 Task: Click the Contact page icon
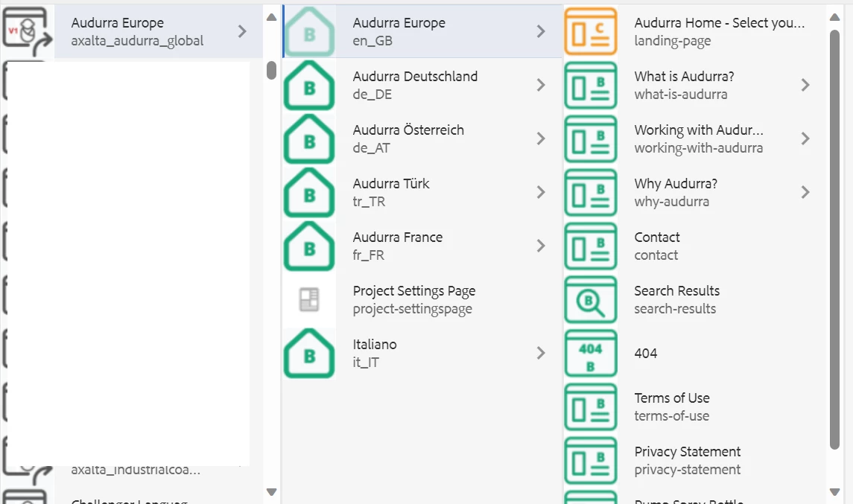(591, 246)
